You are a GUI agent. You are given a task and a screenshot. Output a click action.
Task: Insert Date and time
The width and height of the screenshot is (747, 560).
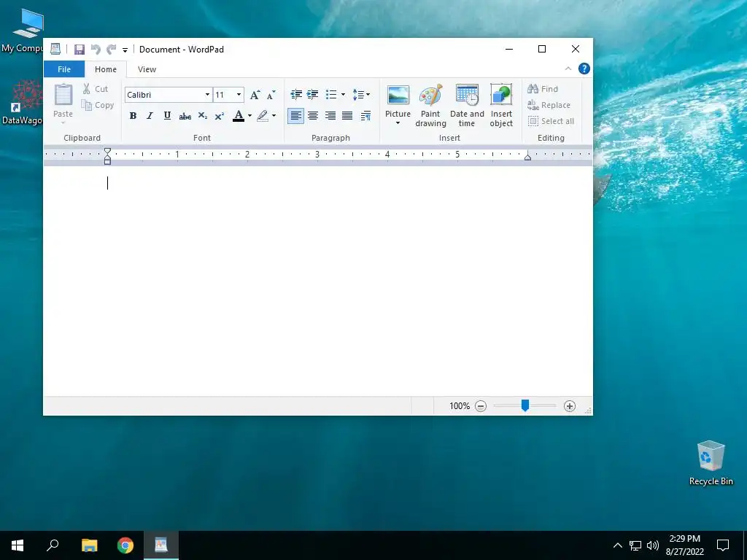467,105
